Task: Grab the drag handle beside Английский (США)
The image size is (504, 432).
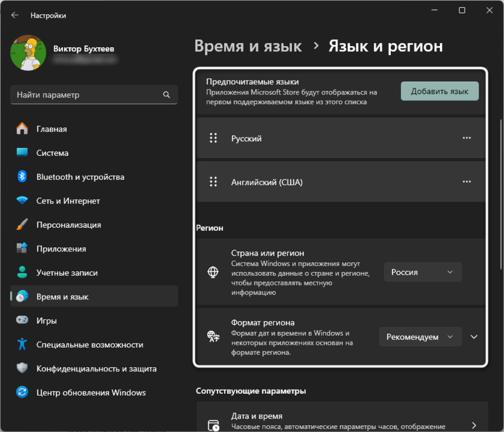Action: pyautogui.click(x=213, y=182)
